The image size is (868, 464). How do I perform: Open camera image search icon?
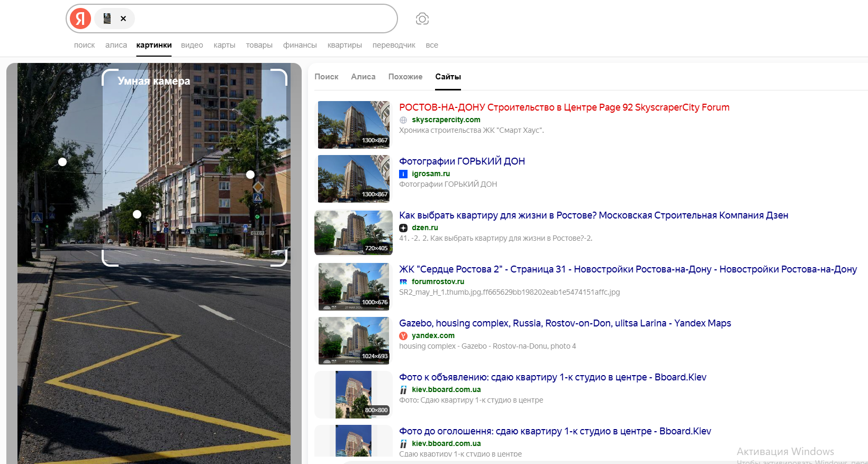[x=422, y=19]
